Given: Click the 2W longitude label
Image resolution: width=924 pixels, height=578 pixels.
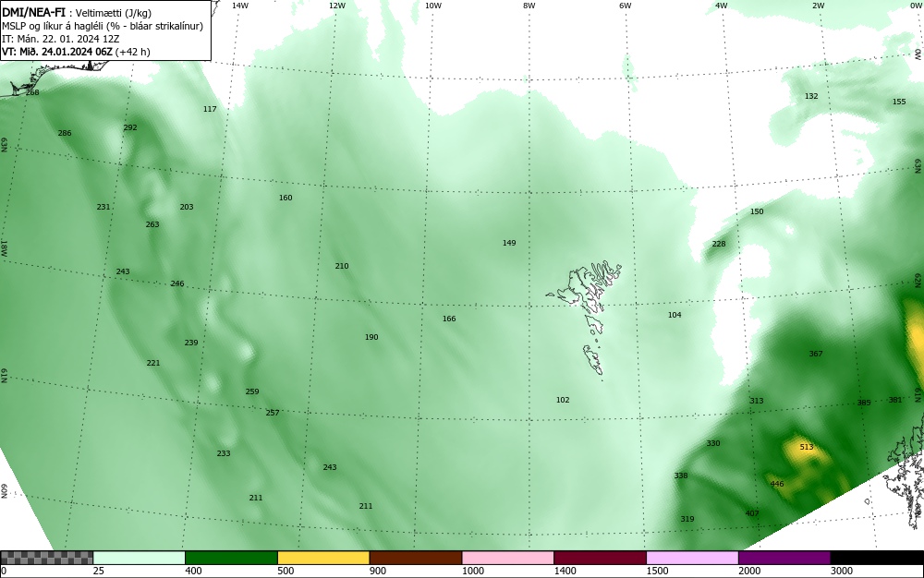Looking at the screenshot, I should (818, 6).
